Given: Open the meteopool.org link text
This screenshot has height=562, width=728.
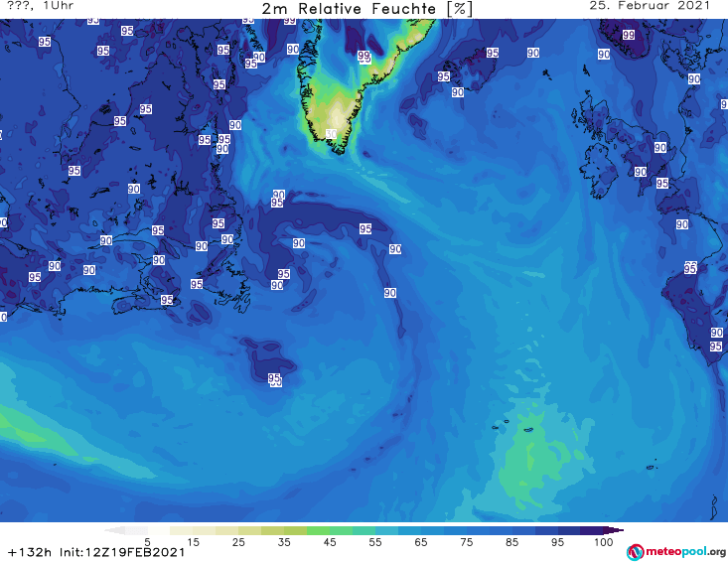Looking at the screenshot, I should [685, 551].
